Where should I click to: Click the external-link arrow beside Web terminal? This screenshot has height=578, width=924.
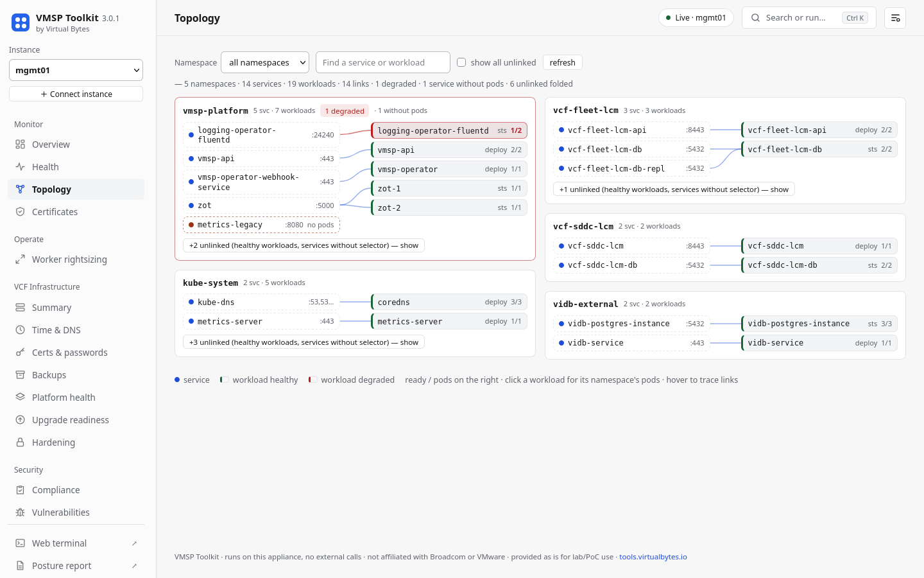(x=134, y=543)
